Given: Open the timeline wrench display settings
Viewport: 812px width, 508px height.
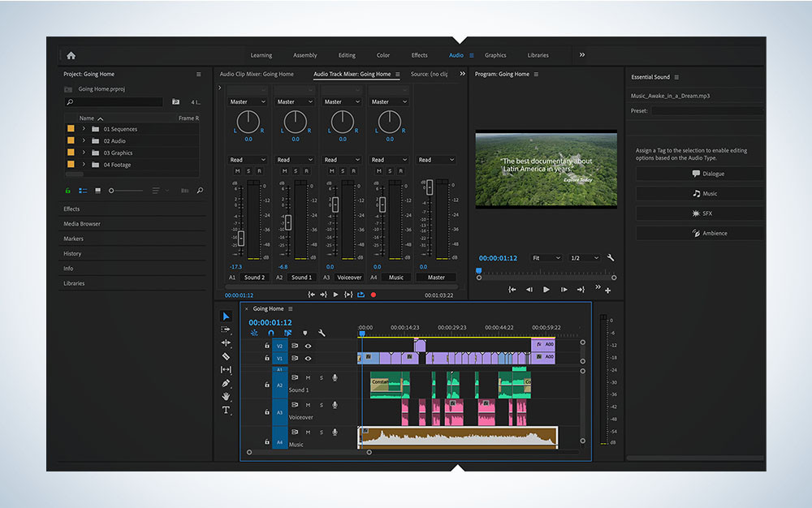Looking at the screenshot, I should click(x=322, y=334).
